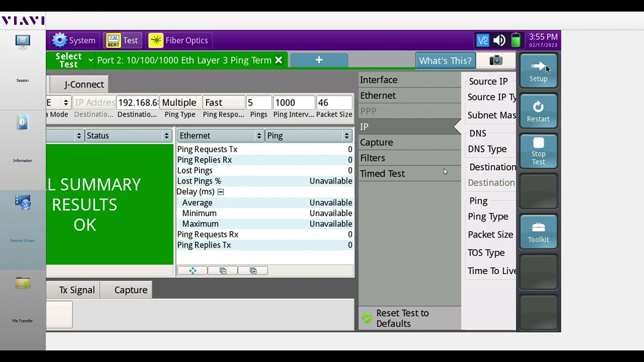Open the Ping results category dropdown
Screen dimensions: 644x362
tap(308, 136)
